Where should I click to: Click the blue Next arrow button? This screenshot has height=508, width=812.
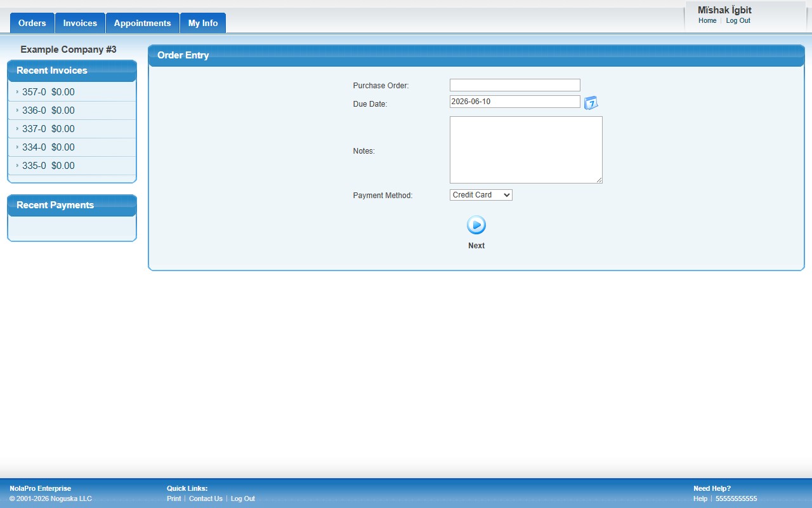476,225
